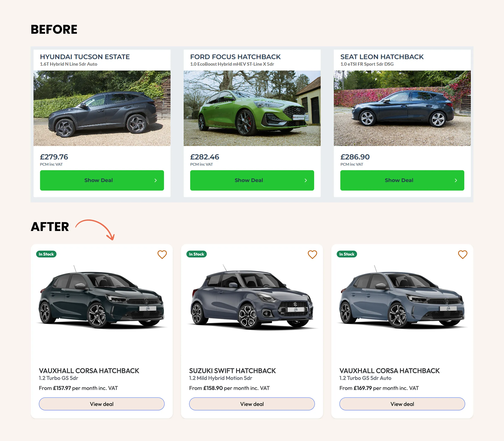Click In Stock badge on Corsa GS 5dr card
This screenshot has height=441, width=504.
tap(46, 254)
